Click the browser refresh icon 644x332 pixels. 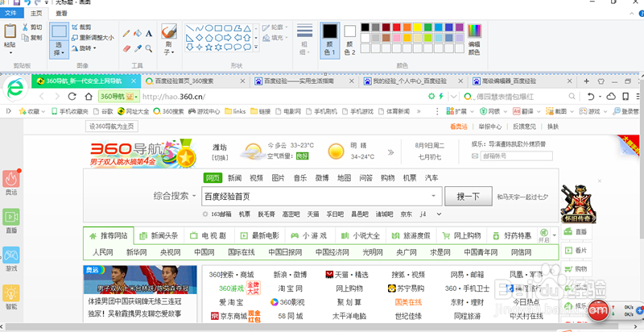[x=72, y=97]
